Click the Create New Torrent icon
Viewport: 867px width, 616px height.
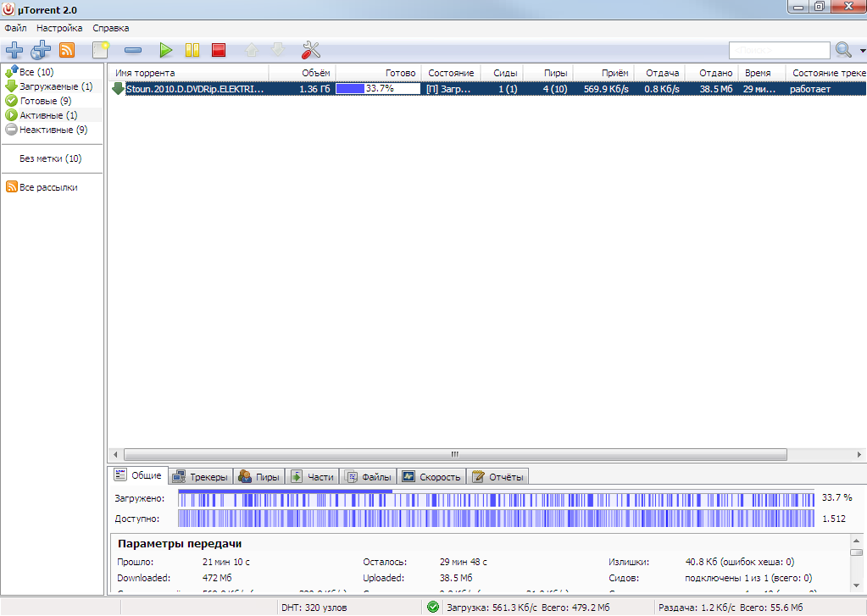point(101,50)
